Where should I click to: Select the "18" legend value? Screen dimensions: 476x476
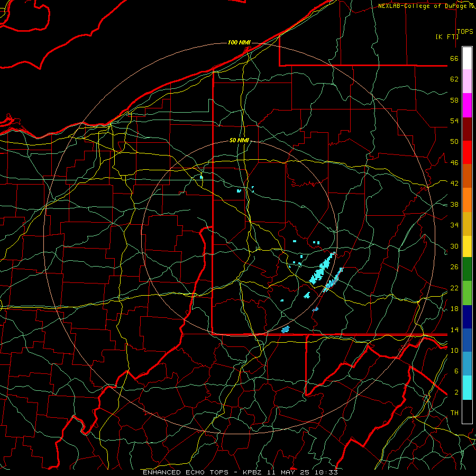pyautogui.click(x=454, y=309)
